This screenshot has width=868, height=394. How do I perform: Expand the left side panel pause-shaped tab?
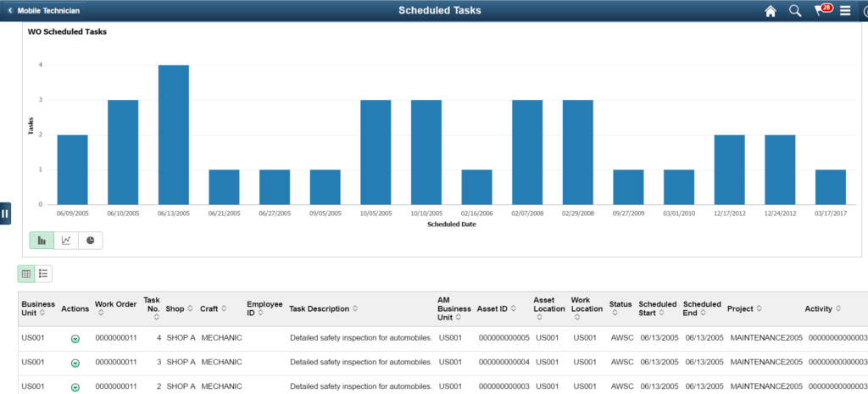coord(5,214)
